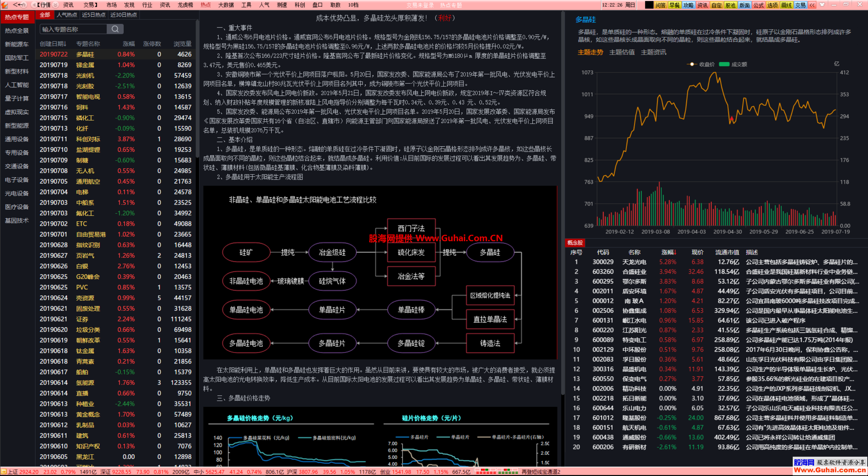868x476 pixels.
Task: Sort topic list by 浏览量 header
Action: [x=182, y=44]
